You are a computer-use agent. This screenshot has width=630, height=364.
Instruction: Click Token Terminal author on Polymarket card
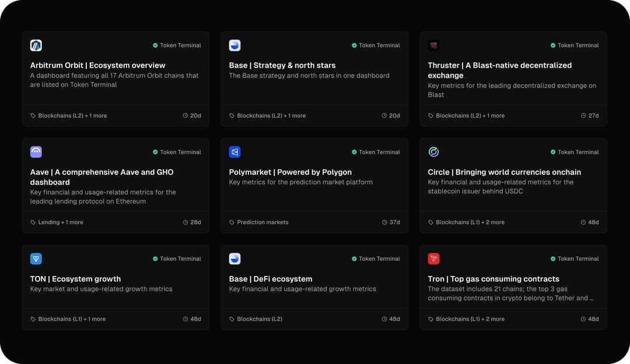point(379,152)
